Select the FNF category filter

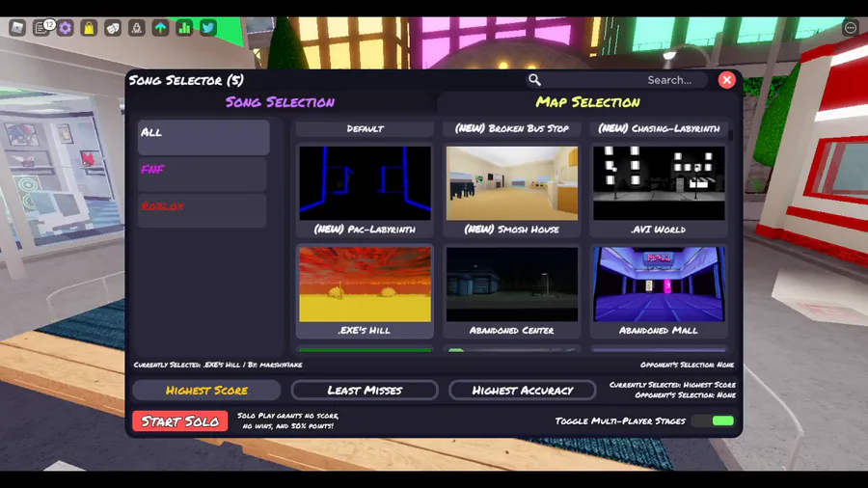point(203,175)
